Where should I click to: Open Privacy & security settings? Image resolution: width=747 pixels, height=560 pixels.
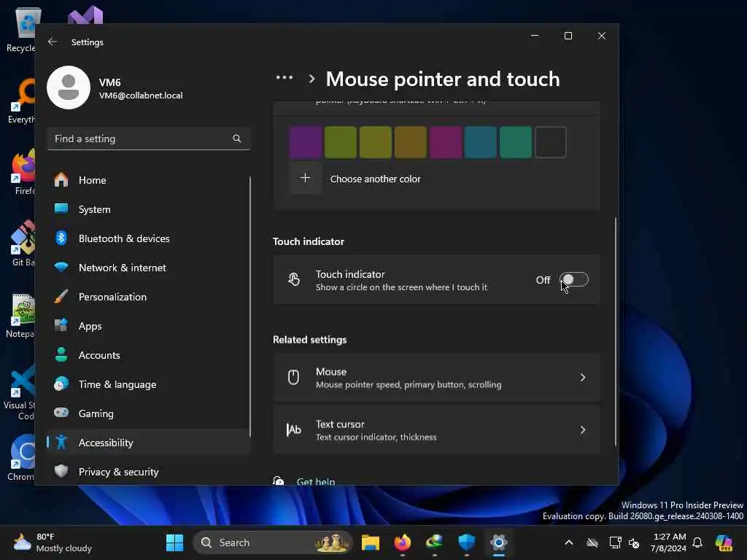[x=149, y=472]
